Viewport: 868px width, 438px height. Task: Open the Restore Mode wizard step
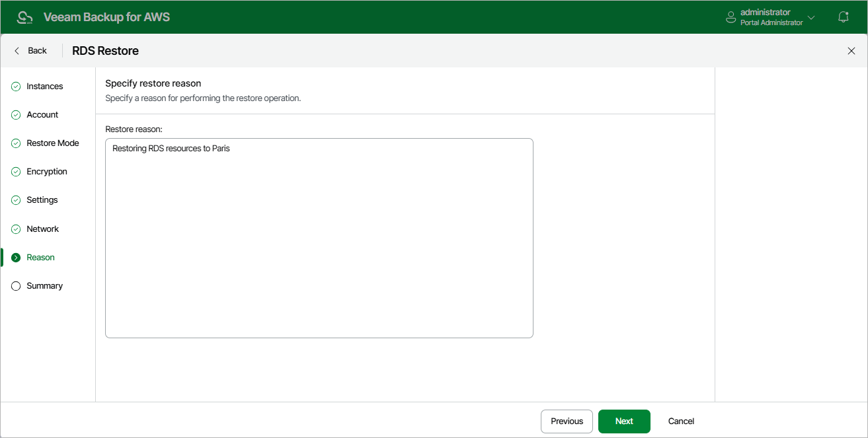(x=53, y=143)
